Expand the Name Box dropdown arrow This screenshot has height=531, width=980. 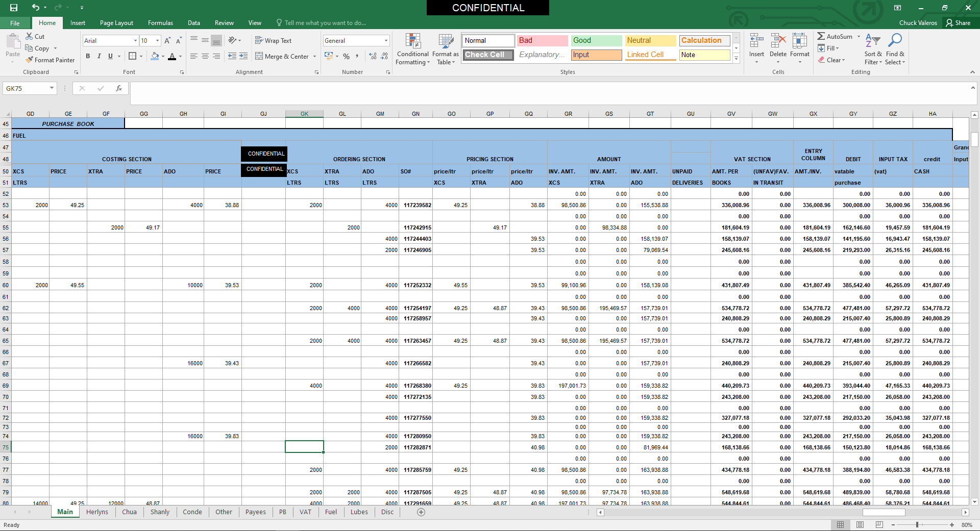pyautogui.click(x=52, y=88)
